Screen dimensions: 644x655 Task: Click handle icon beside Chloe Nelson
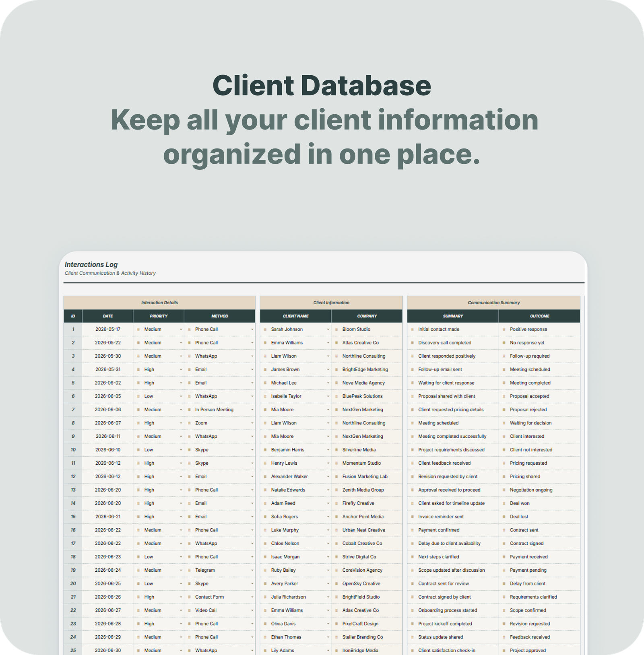(x=265, y=544)
